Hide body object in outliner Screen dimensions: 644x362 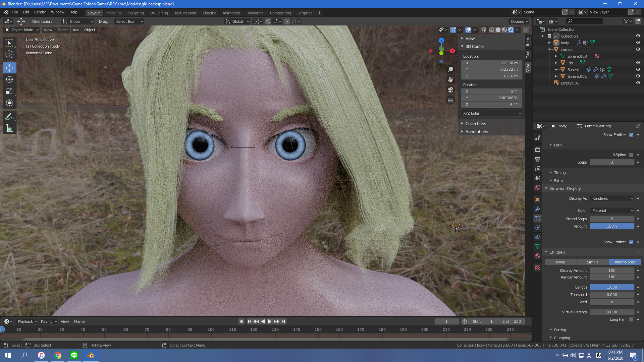point(638,43)
